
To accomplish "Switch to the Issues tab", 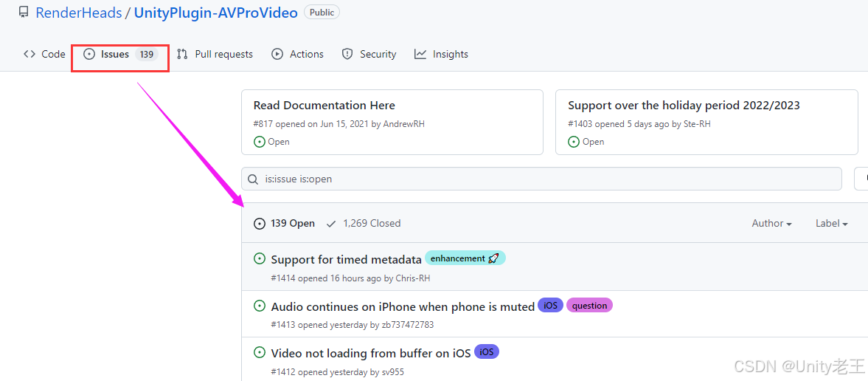I will click(x=121, y=55).
